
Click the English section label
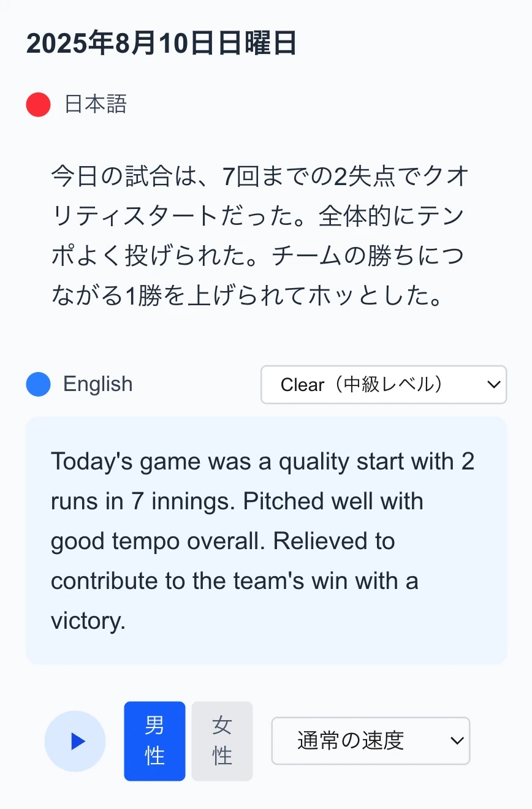tap(98, 384)
